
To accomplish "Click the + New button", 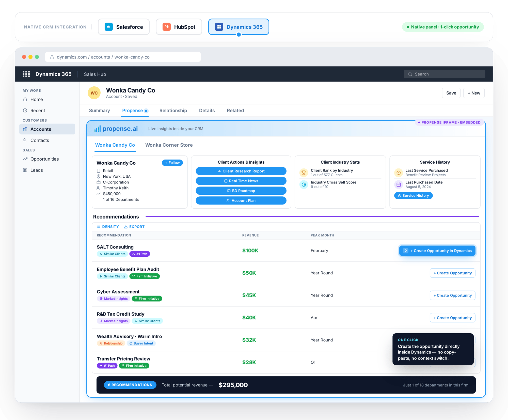I will tap(474, 93).
